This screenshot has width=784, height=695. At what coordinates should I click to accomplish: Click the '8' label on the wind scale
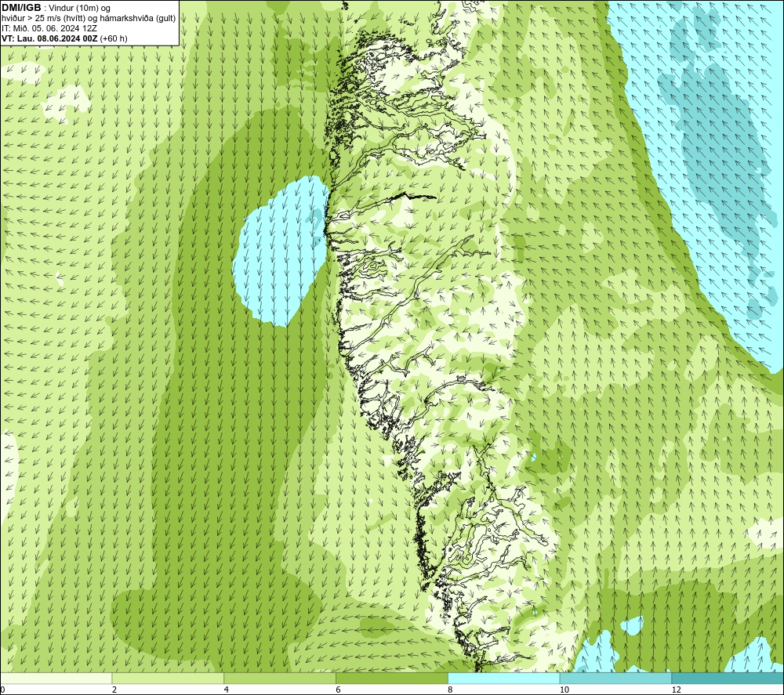pos(451,690)
